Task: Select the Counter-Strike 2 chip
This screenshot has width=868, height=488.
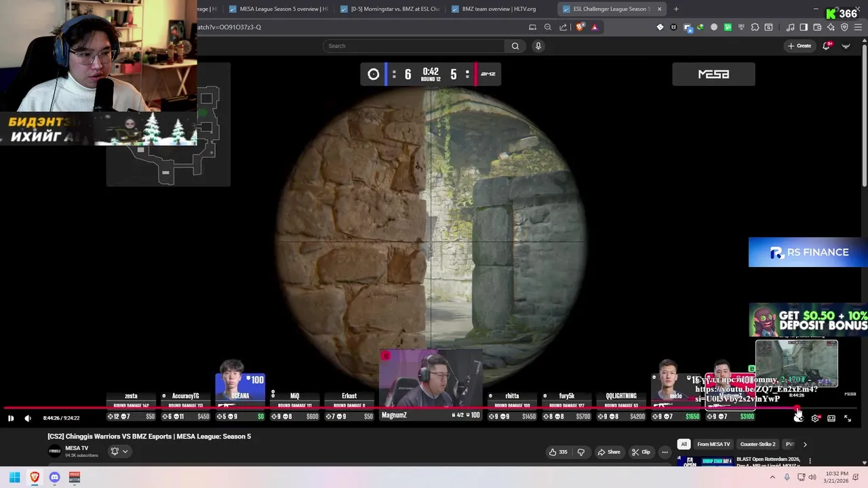Action: (757, 445)
